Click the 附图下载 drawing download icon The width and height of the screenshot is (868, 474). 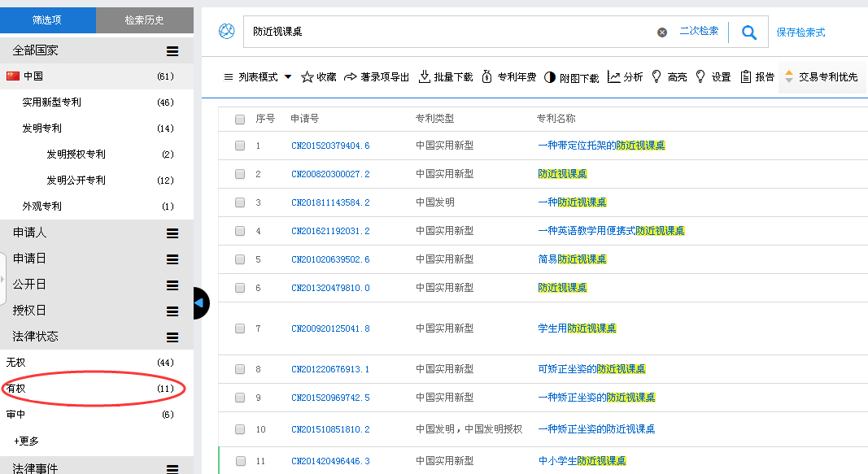pos(550,77)
